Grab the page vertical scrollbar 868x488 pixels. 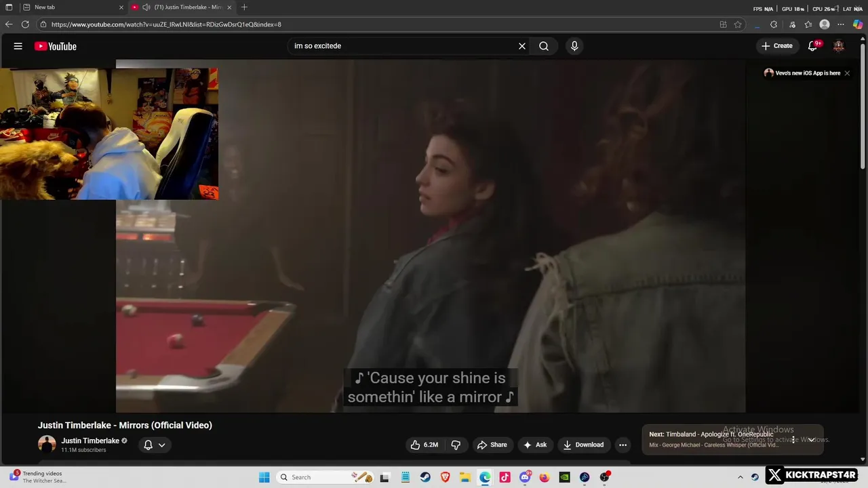coord(863,105)
